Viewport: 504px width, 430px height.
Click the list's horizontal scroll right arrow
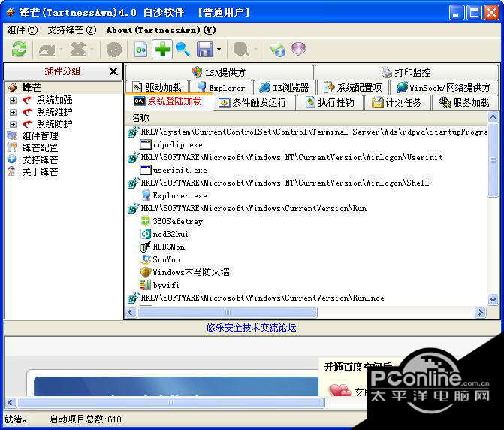(x=480, y=312)
